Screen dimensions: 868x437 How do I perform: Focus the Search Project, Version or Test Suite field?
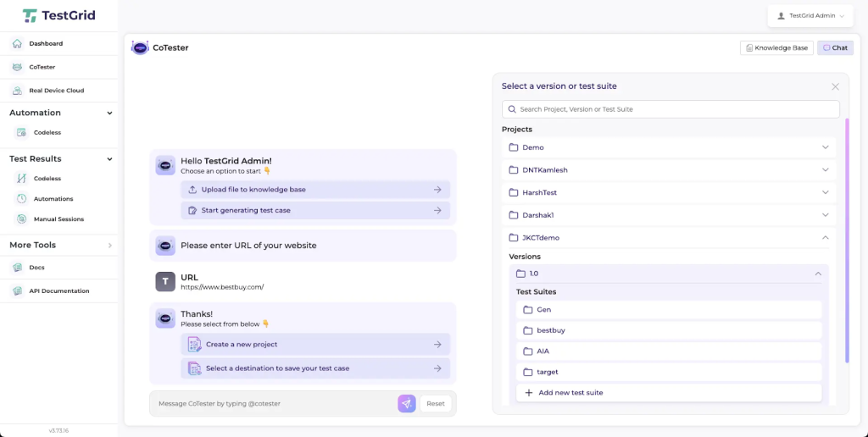click(670, 109)
